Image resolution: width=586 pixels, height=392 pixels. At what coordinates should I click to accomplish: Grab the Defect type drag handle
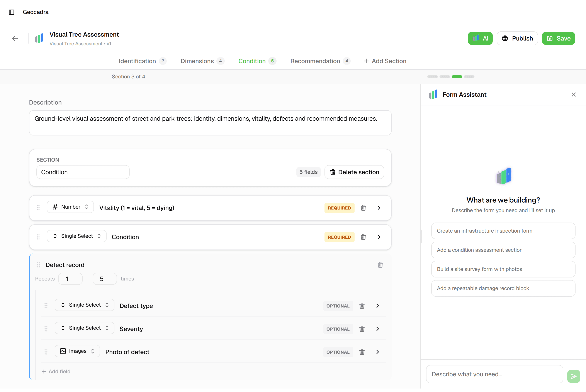click(46, 306)
